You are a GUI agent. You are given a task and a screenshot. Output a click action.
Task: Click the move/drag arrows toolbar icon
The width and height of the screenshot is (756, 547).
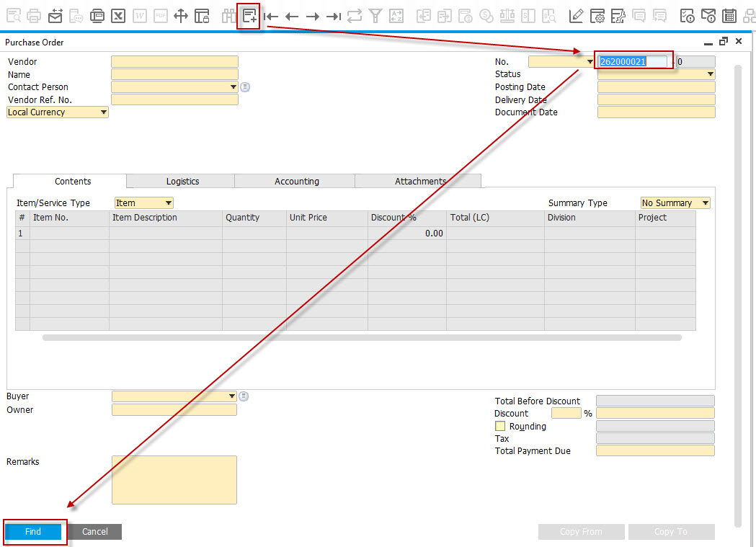181,16
